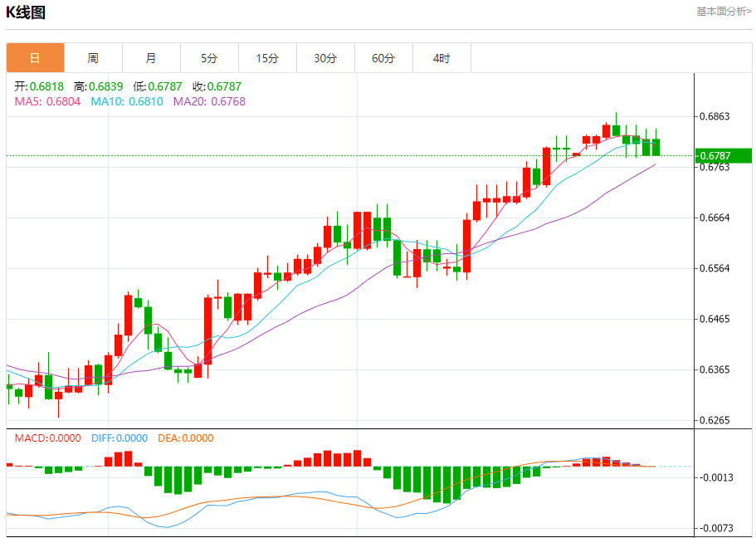Open the 基本面分析 link
This screenshot has height=538, width=756.
tap(723, 12)
